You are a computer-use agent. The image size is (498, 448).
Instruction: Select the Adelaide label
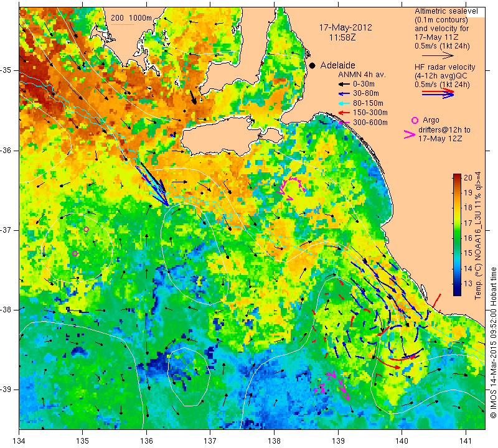[x=337, y=65]
